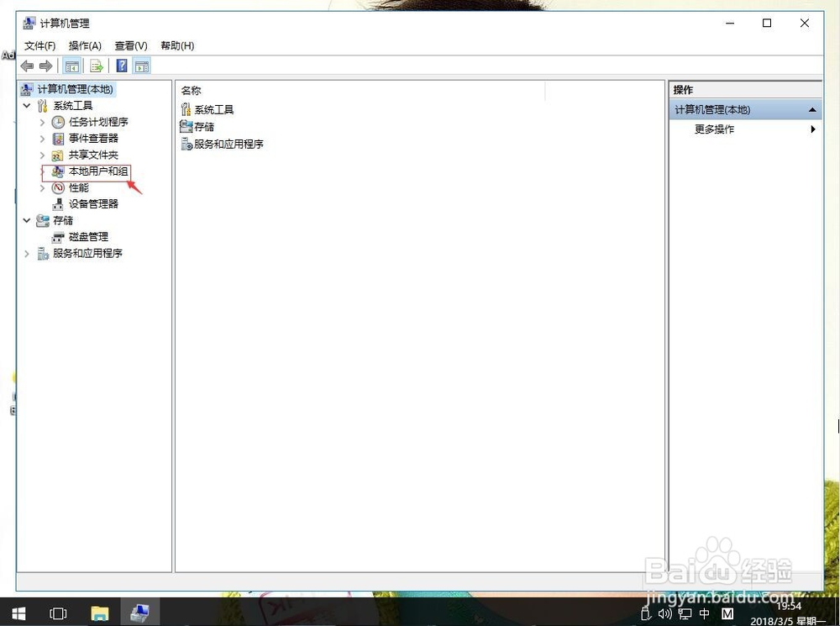Click the 性能 monitor icon
The width and height of the screenshot is (840, 626).
pos(58,187)
